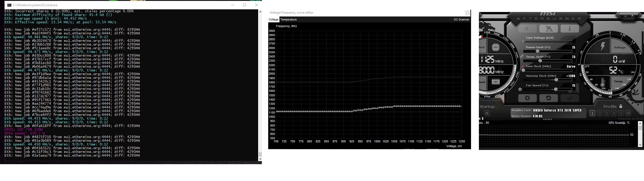Adjust the Power Limit slider handle

point(538,51)
